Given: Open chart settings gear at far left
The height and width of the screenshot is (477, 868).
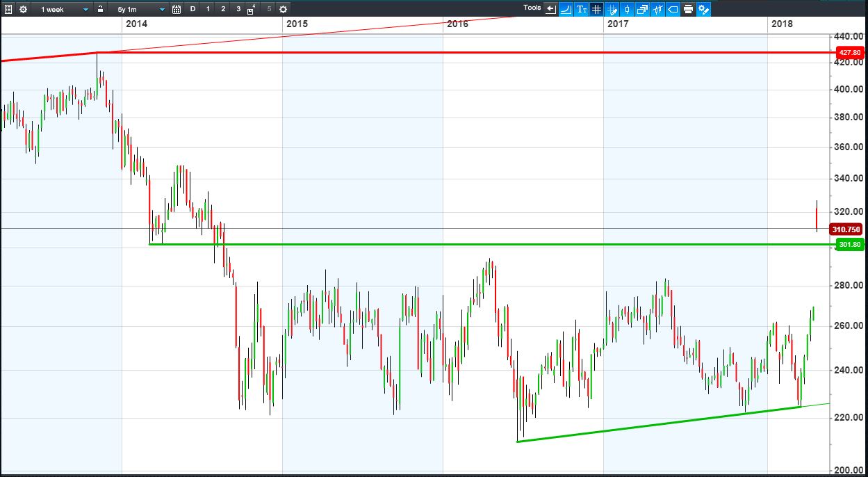Looking at the screenshot, I should pyautogui.click(x=23, y=10).
